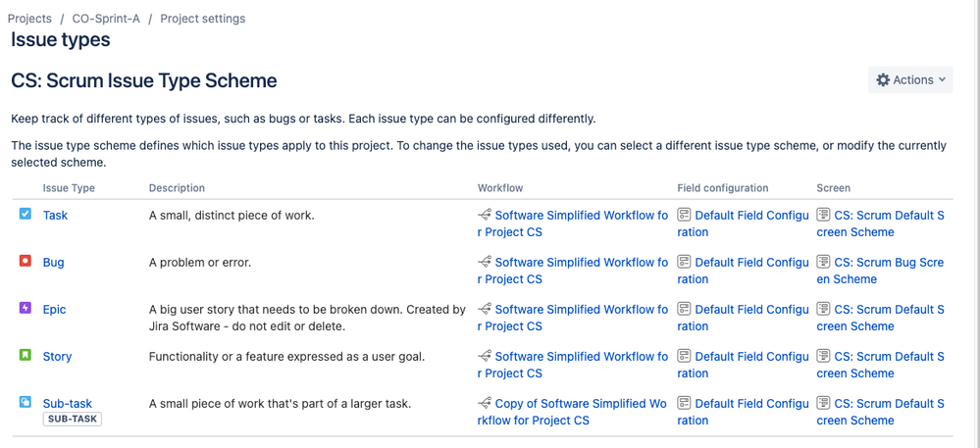Navigate to the Project settings breadcrumb
Image resolution: width=980 pixels, height=448 pixels.
tap(202, 19)
